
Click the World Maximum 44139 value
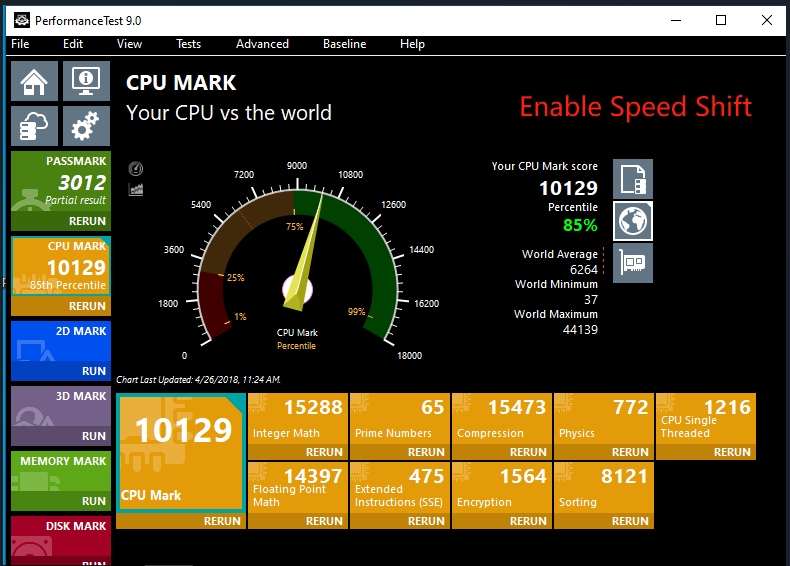(580, 330)
